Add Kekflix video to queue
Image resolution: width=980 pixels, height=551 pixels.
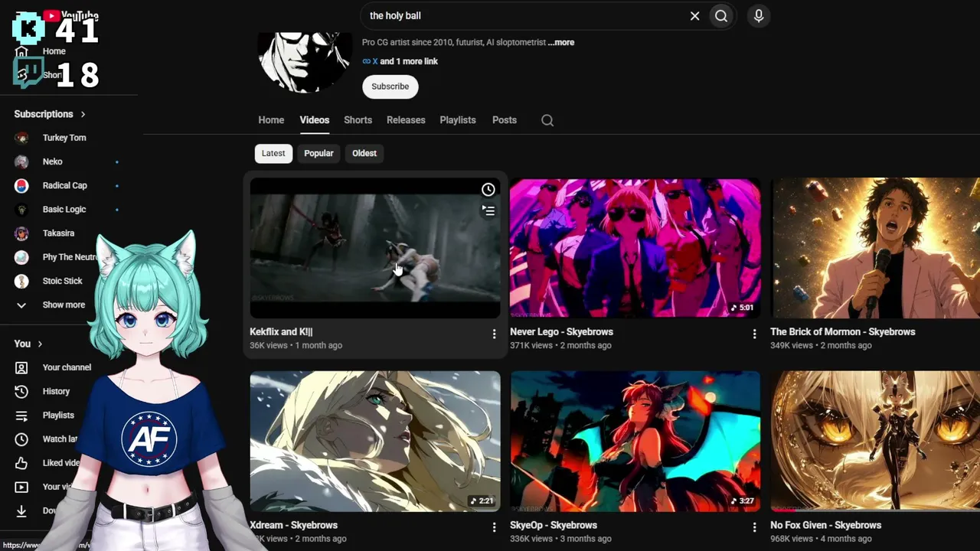pyautogui.click(x=488, y=210)
